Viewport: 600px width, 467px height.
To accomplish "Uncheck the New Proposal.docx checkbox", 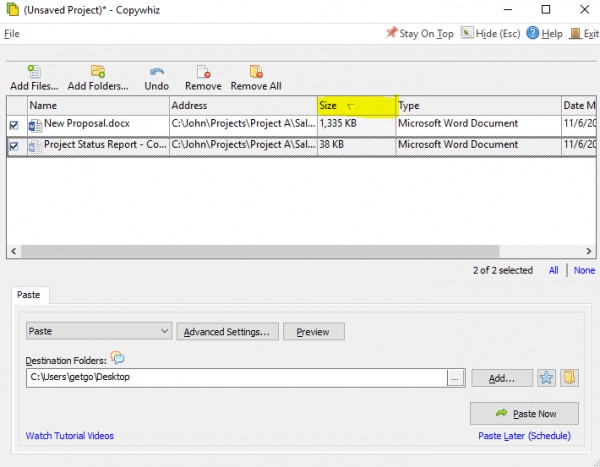I will pyautogui.click(x=14, y=125).
